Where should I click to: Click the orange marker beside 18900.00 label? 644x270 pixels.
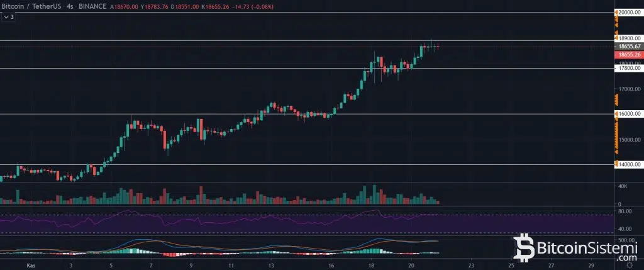pos(616,38)
